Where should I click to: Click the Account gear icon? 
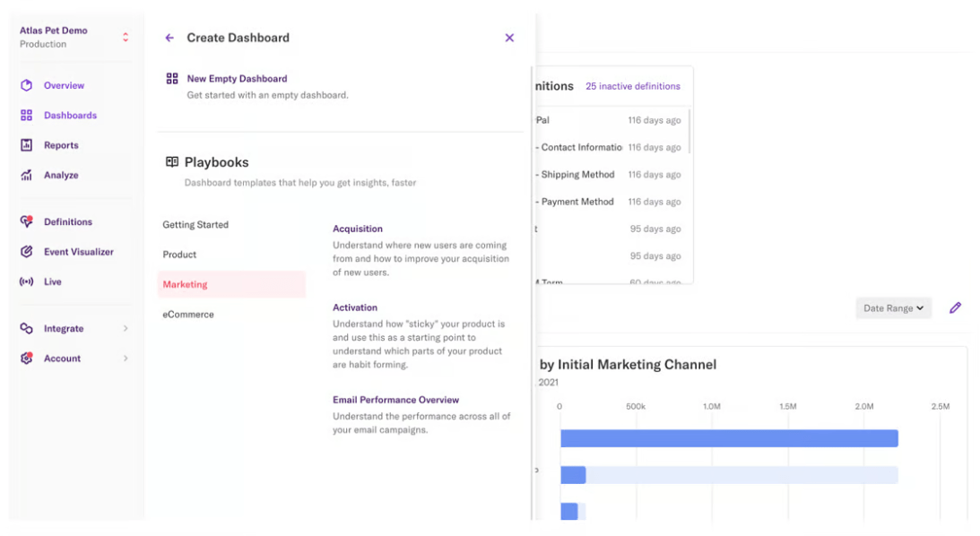[x=26, y=359]
